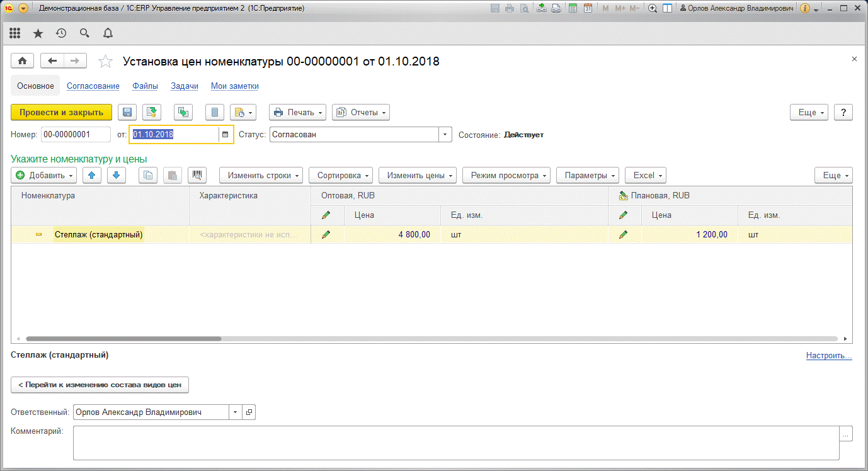Select the price cell 1 200,00
This screenshot has width=868, height=471.
(x=690, y=234)
